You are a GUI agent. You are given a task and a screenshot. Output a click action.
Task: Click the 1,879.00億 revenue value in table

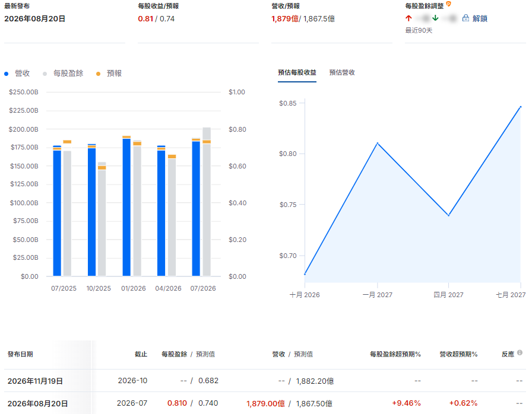click(265, 403)
